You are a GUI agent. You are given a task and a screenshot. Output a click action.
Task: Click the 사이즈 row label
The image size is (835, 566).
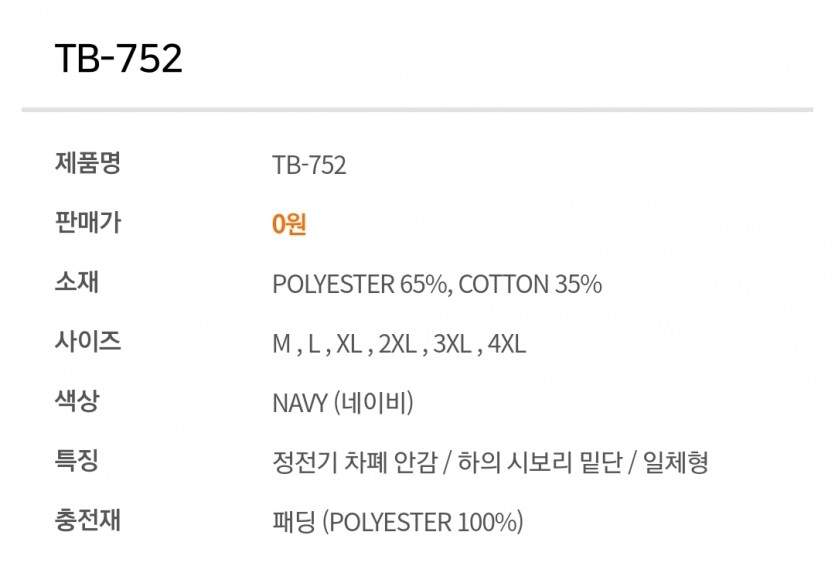(87, 342)
